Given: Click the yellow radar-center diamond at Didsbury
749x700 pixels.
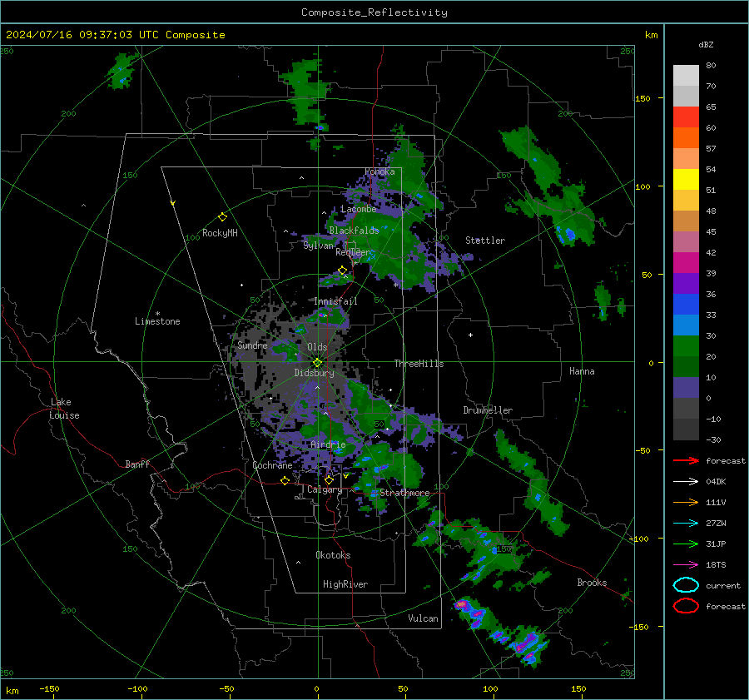Looking at the screenshot, I should [317, 363].
